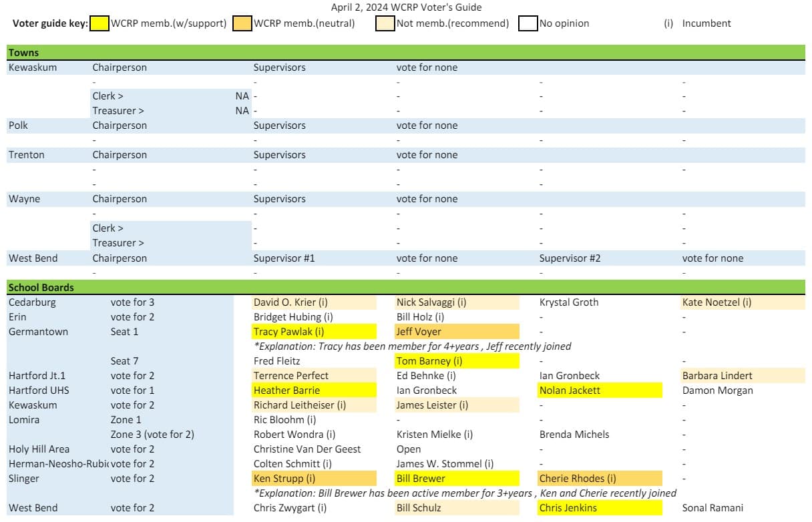812x522 pixels.
Task: Click the 'Ken Strupp (i)' candidate cell
Action: pyautogui.click(x=315, y=478)
